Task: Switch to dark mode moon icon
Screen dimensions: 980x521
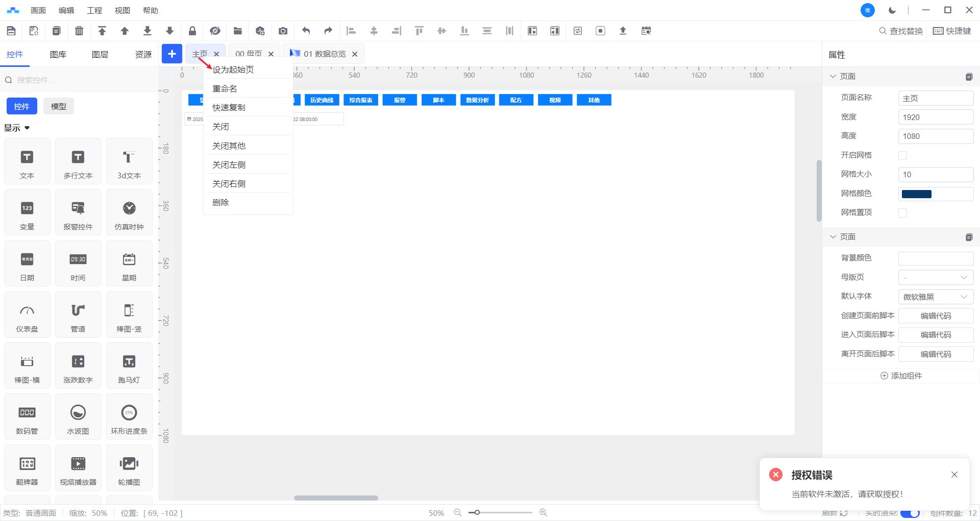Action: pyautogui.click(x=892, y=10)
